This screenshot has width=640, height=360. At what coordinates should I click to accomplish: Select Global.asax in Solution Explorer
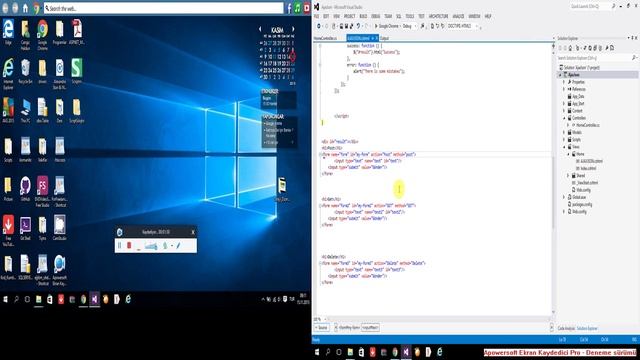579,197
